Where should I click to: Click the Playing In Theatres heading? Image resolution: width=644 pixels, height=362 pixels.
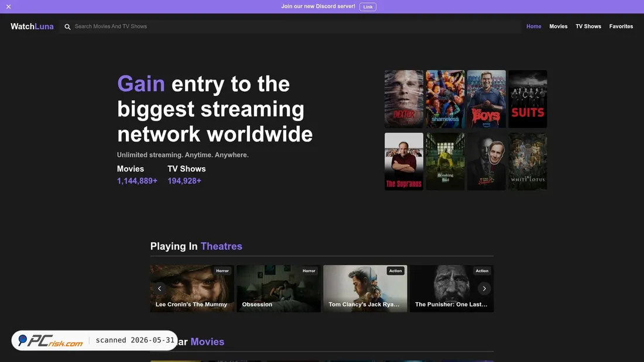pos(196,246)
